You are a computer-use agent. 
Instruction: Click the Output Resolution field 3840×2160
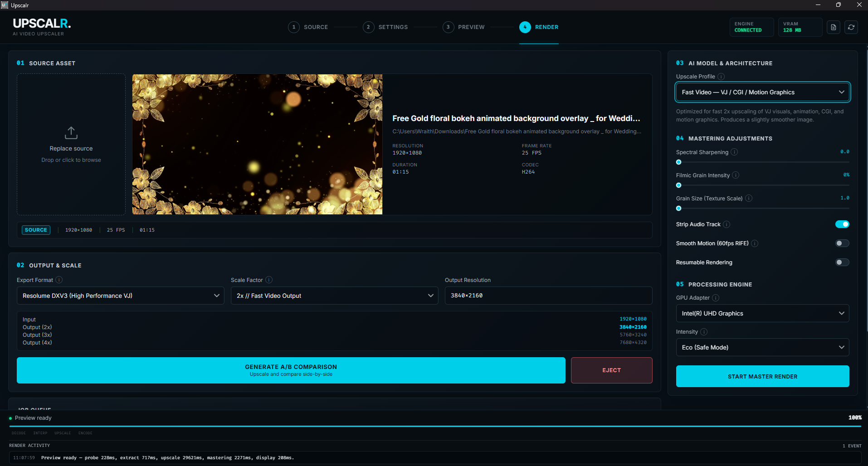tap(548, 296)
